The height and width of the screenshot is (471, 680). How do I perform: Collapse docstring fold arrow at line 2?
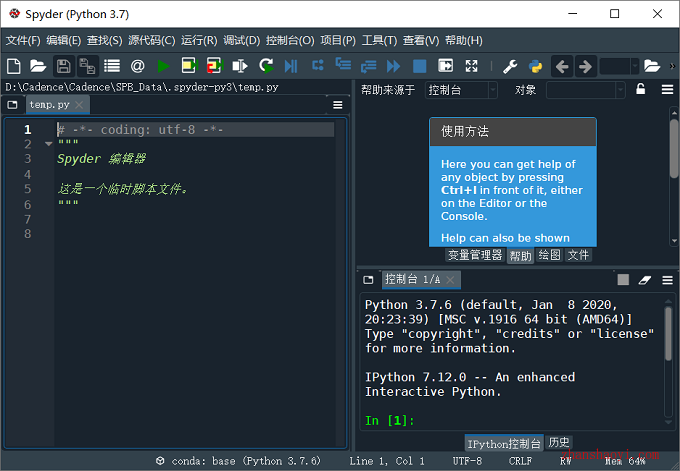(x=49, y=144)
